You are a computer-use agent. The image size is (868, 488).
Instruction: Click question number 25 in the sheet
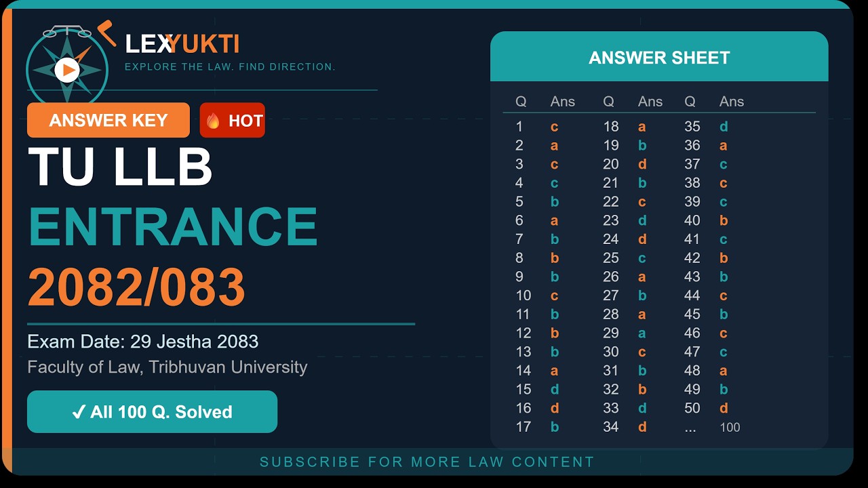(610, 258)
